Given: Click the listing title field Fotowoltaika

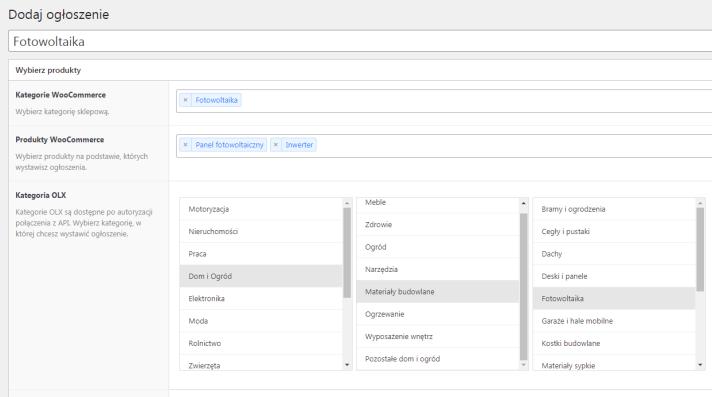Looking at the screenshot, I should [x=360, y=41].
